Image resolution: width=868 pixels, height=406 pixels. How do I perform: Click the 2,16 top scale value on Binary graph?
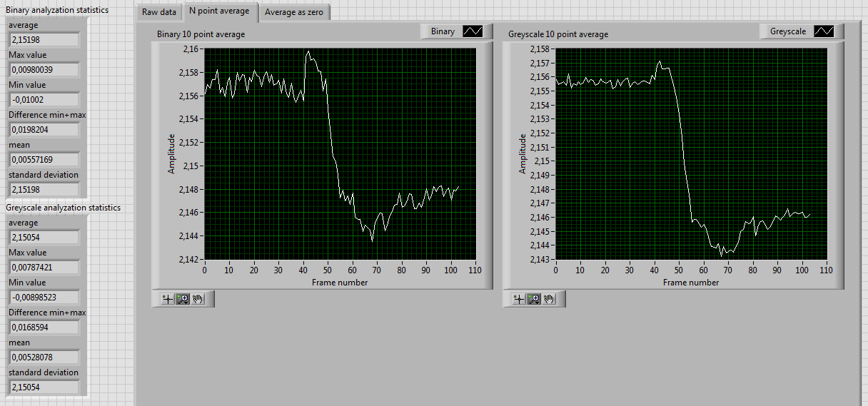coord(191,49)
